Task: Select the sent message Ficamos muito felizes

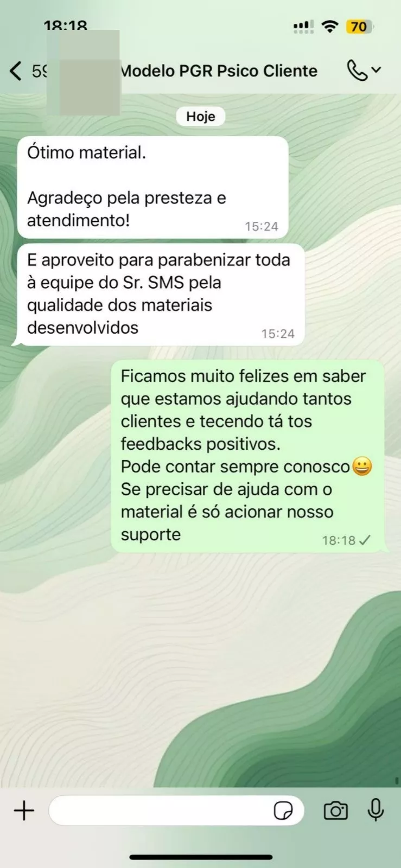Action: click(x=247, y=456)
